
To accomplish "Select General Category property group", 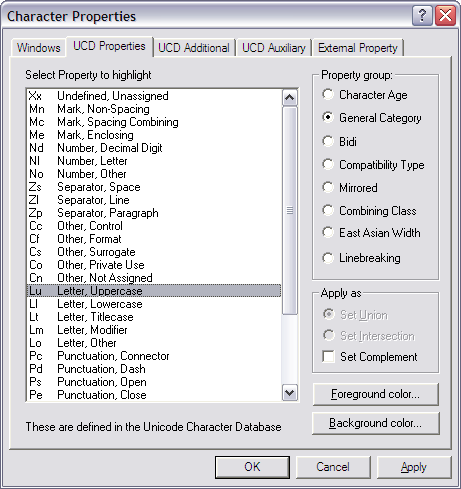I will pyautogui.click(x=372, y=118).
